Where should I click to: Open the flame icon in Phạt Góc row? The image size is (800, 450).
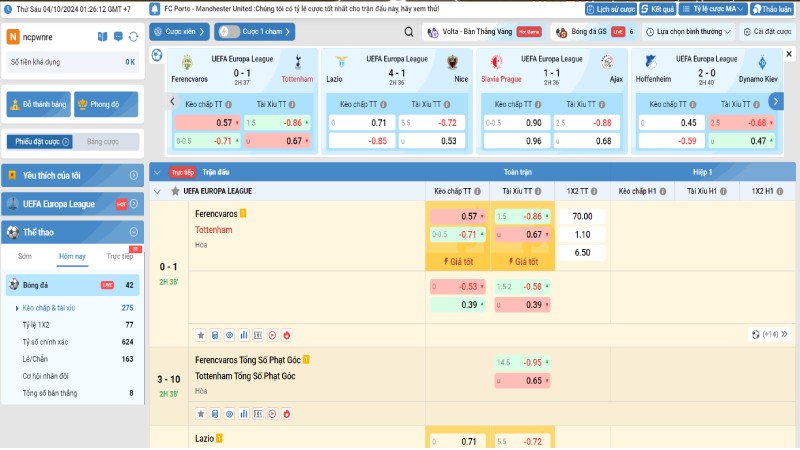click(287, 414)
